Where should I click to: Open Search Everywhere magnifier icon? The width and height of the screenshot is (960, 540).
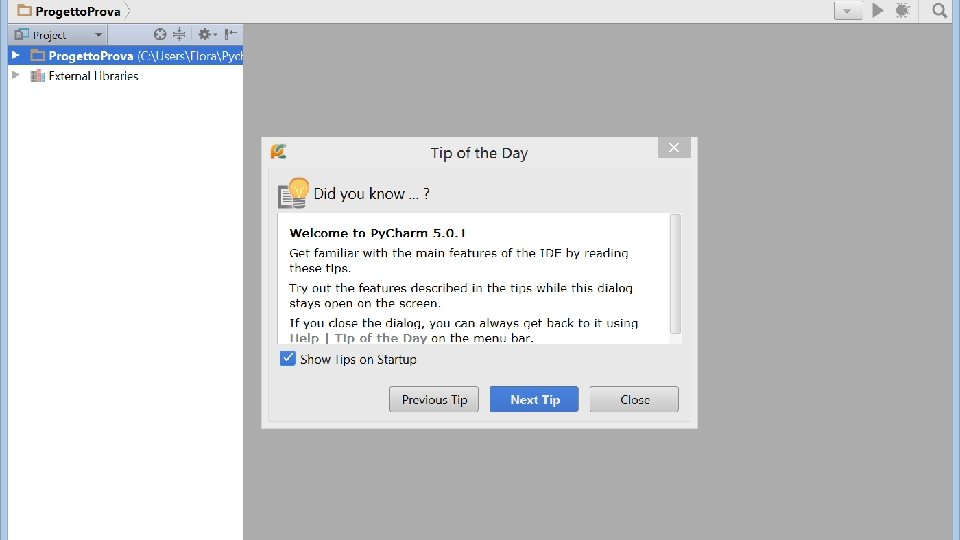click(x=939, y=10)
